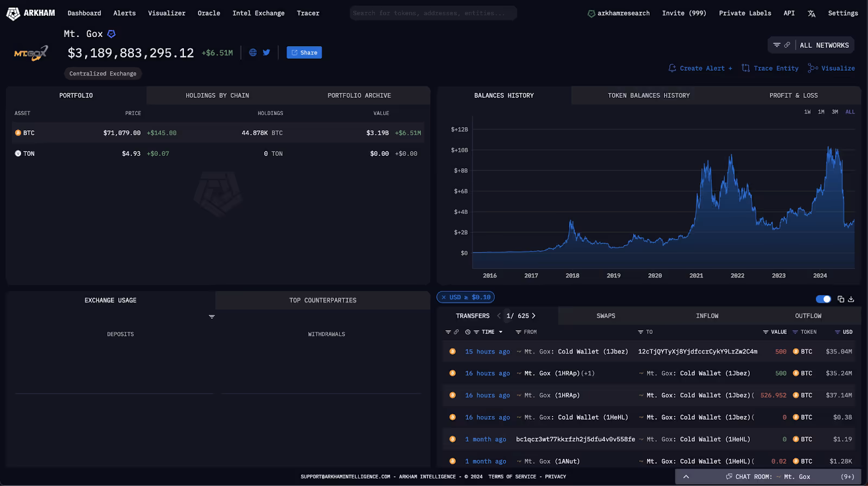
Task: Toggle the blue switch above transfers table
Action: pyautogui.click(x=823, y=299)
